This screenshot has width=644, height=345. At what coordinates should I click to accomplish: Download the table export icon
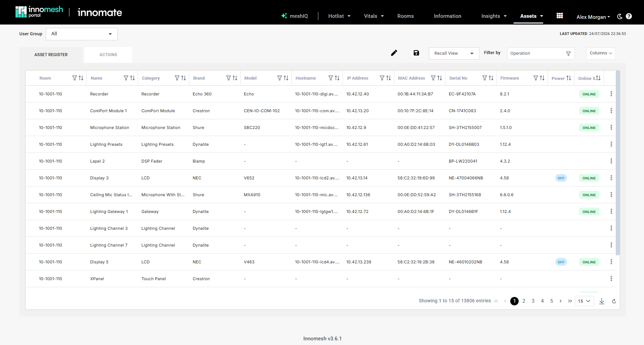click(x=602, y=301)
